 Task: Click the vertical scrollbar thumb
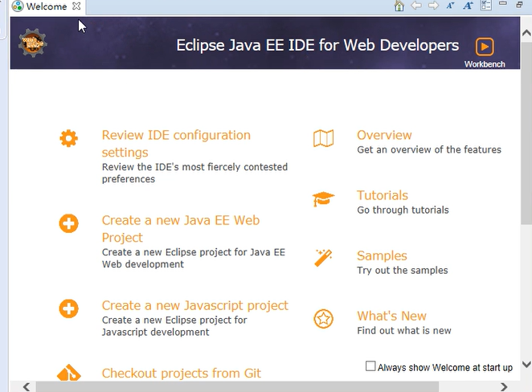pyautogui.click(x=526, y=133)
